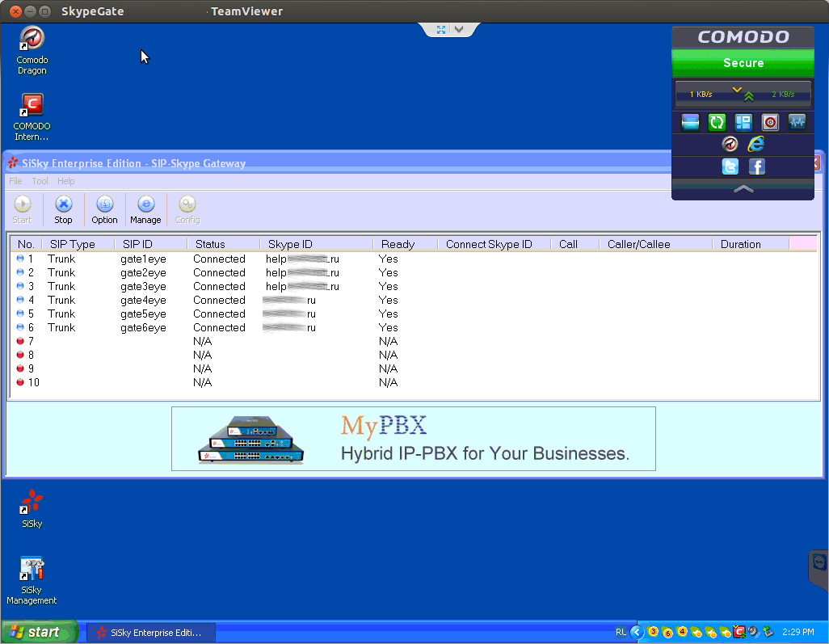The width and height of the screenshot is (829, 644).
Task: Collapse the Comodo widget with bottom chevron
Action: coord(743,188)
